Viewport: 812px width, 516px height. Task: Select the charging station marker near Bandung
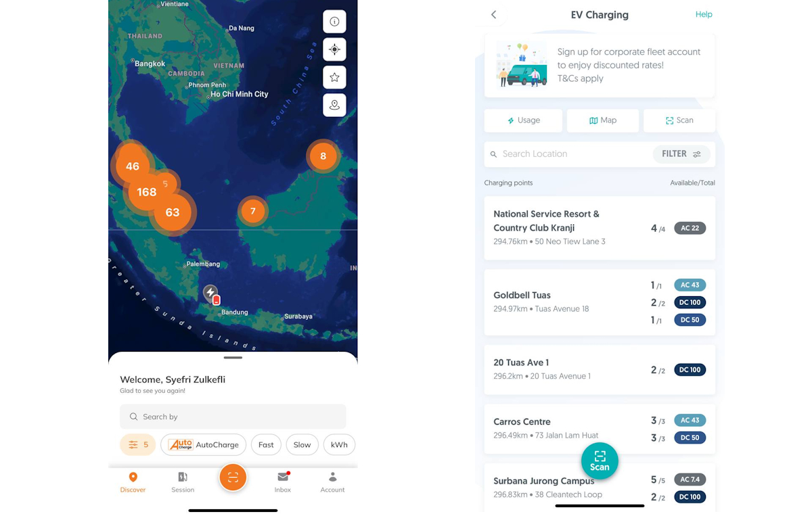tap(211, 294)
